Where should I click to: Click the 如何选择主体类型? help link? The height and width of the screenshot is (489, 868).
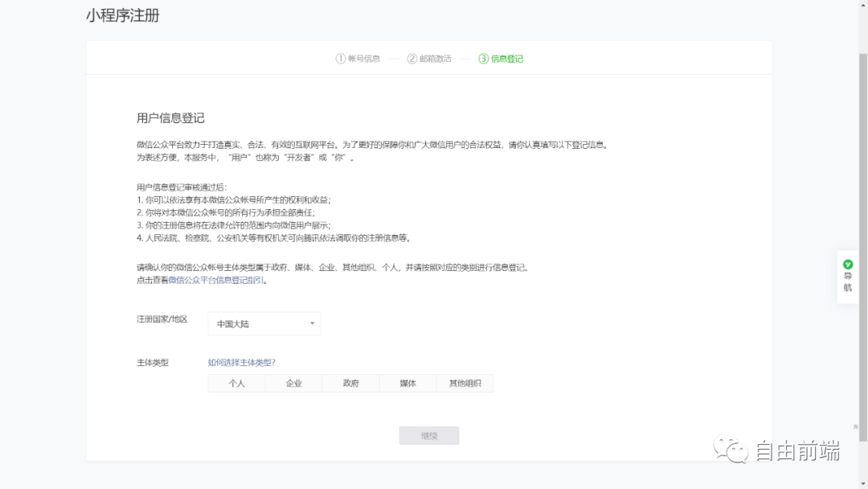point(241,363)
